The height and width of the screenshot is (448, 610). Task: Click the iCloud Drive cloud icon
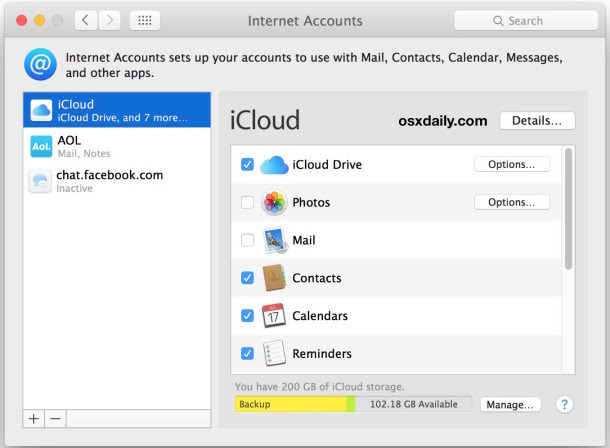tap(274, 165)
